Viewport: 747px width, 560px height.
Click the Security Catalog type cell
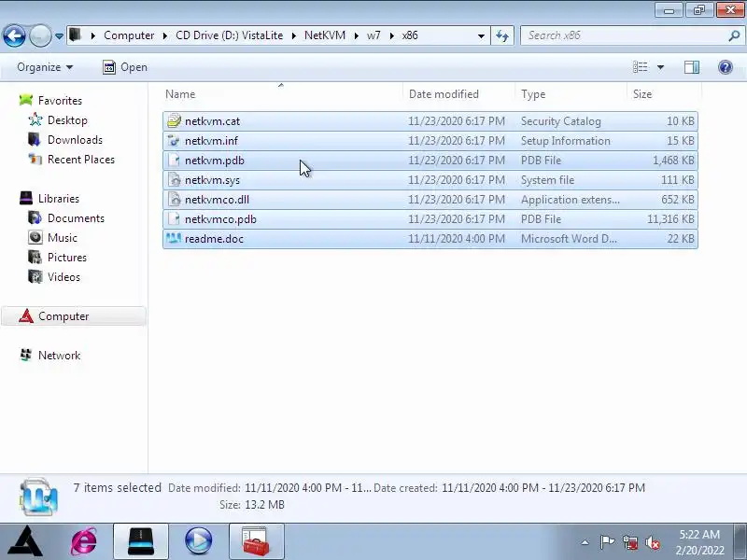coord(561,121)
